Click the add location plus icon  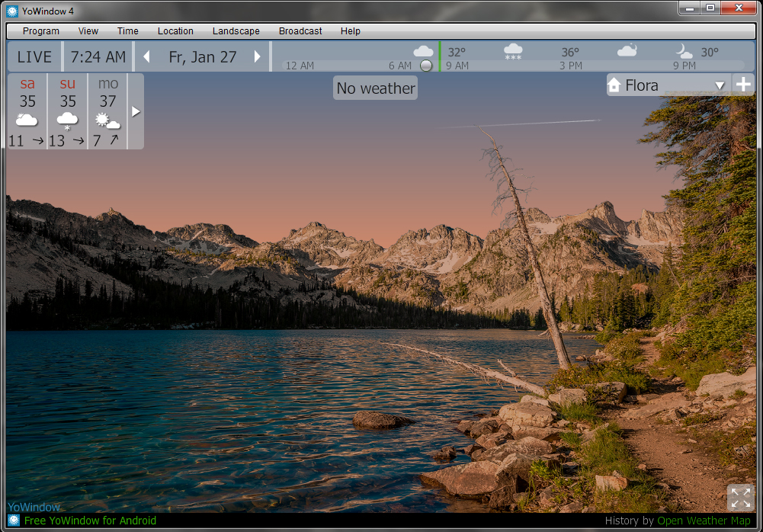(743, 85)
